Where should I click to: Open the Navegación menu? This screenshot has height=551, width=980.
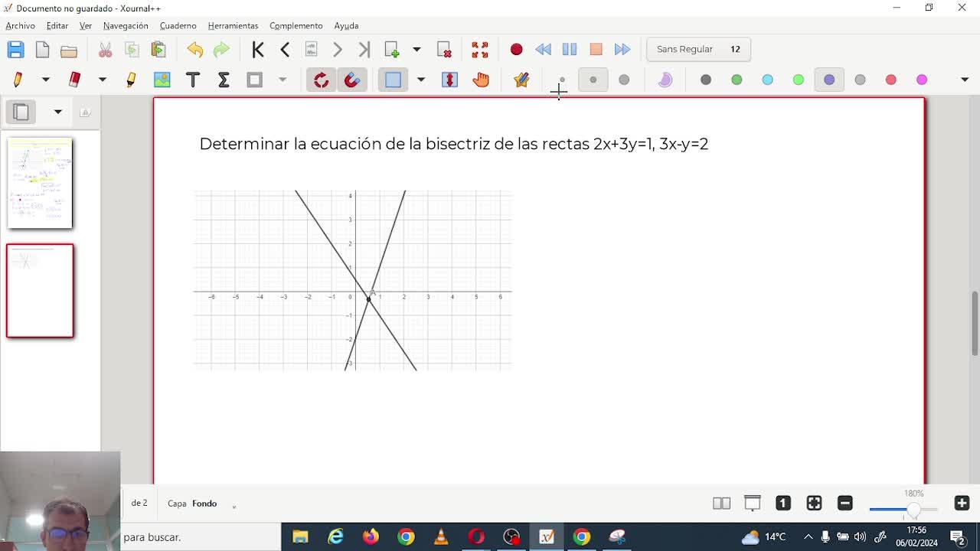[126, 26]
